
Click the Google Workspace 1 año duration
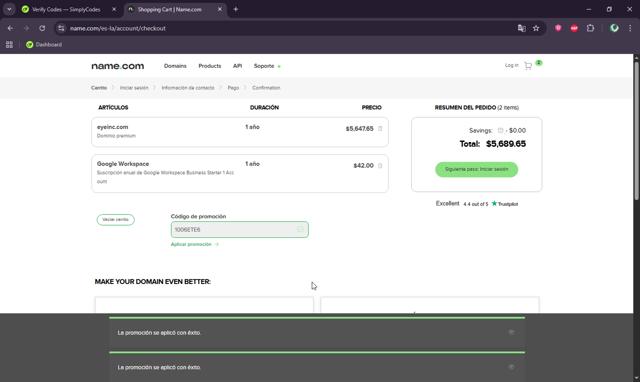click(x=252, y=164)
